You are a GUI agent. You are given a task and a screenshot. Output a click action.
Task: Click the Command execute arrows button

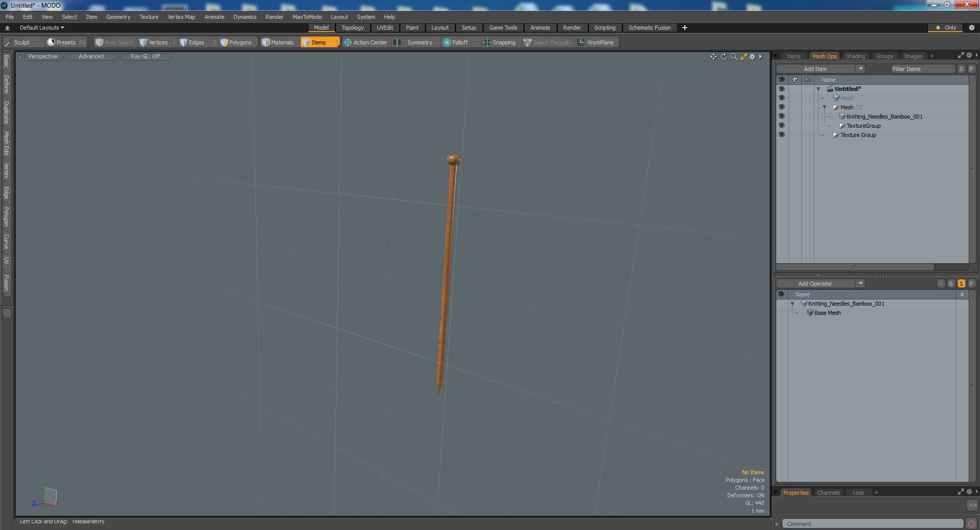tap(972, 505)
